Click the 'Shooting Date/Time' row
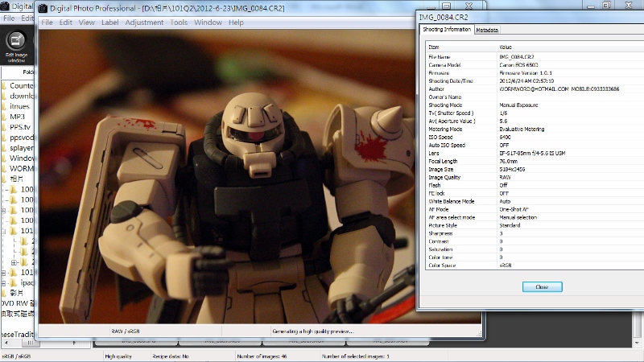 [535, 81]
